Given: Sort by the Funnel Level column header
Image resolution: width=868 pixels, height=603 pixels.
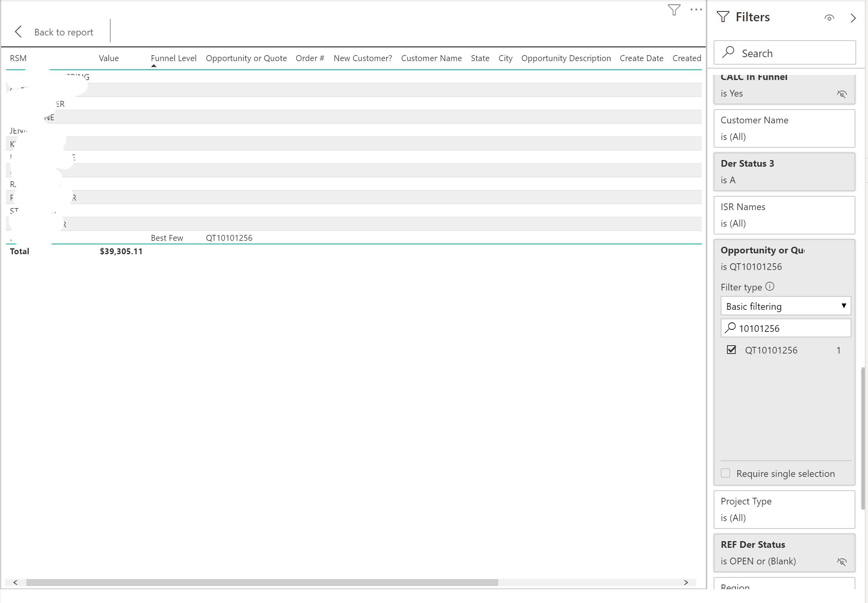Looking at the screenshot, I should click(174, 58).
